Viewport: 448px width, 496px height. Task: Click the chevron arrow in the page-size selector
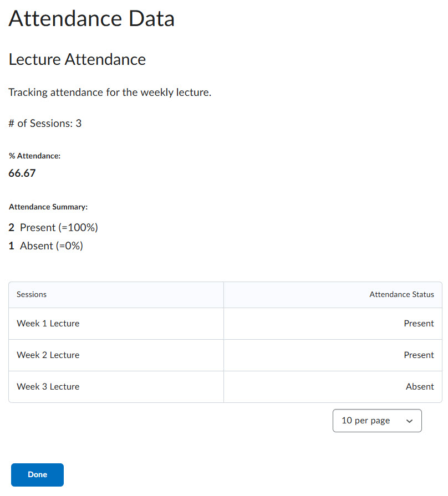click(409, 421)
